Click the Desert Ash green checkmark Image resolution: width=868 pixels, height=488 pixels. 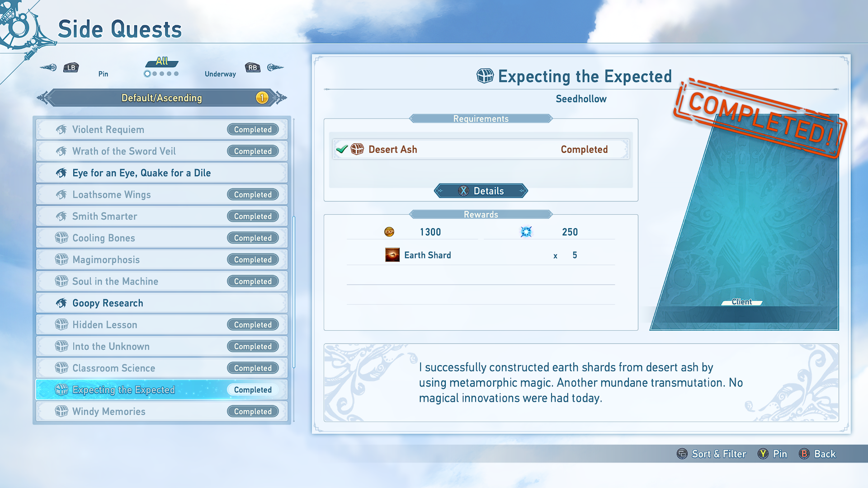click(x=342, y=149)
